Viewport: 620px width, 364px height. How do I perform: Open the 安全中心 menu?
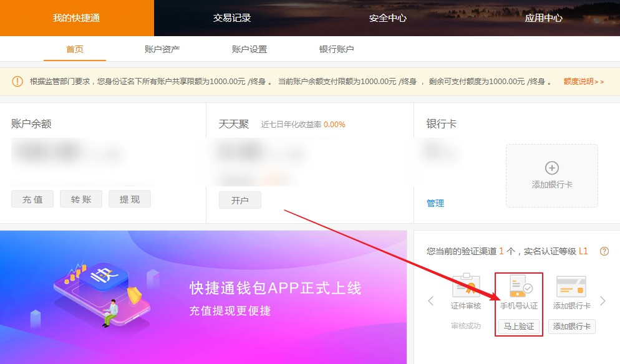click(387, 18)
